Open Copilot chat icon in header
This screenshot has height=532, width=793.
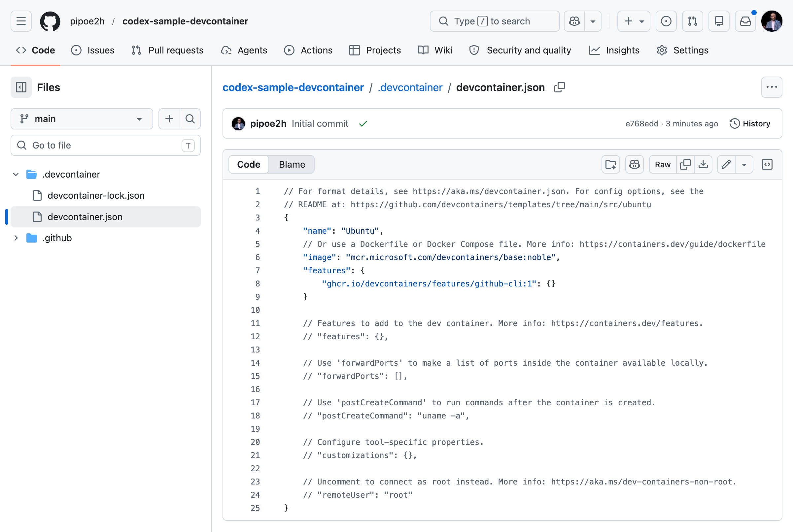pyautogui.click(x=574, y=21)
